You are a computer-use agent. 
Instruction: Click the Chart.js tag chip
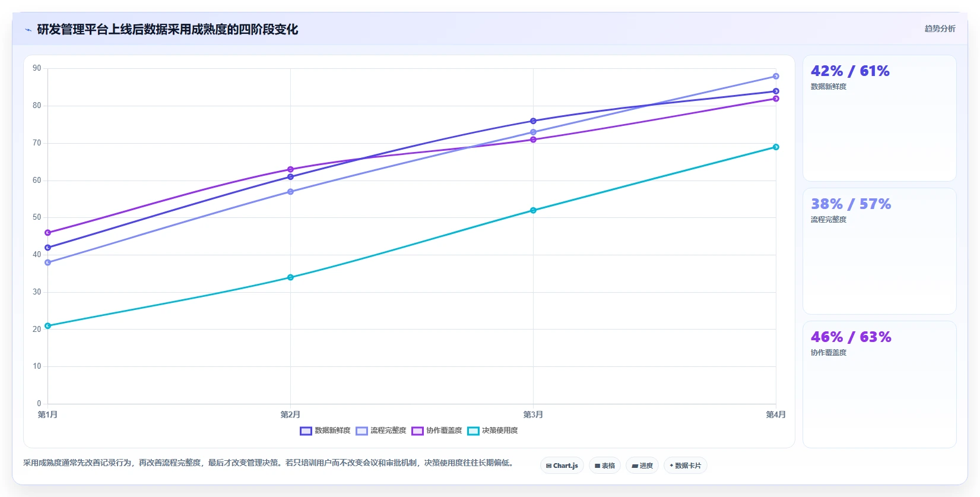pos(562,466)
